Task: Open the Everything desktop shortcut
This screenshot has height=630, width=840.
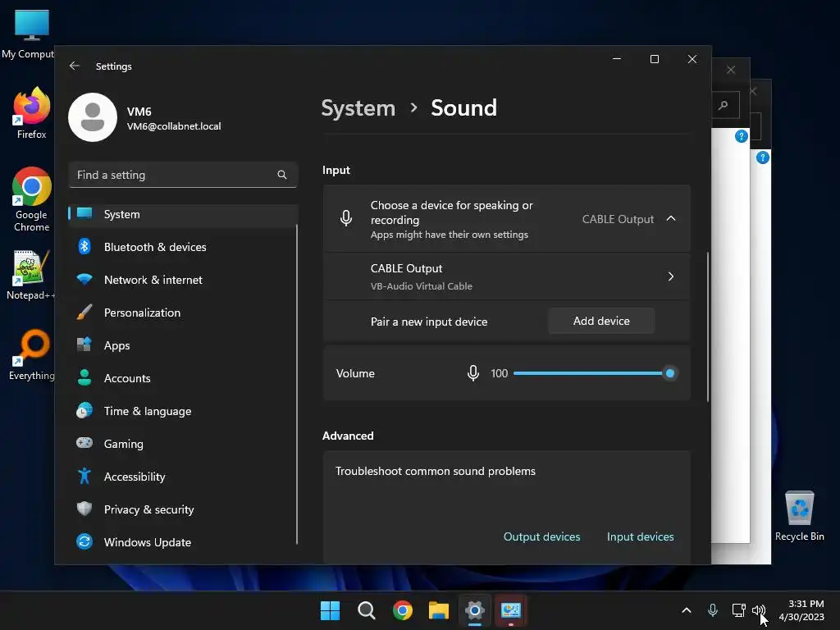Action: point(32,354)
